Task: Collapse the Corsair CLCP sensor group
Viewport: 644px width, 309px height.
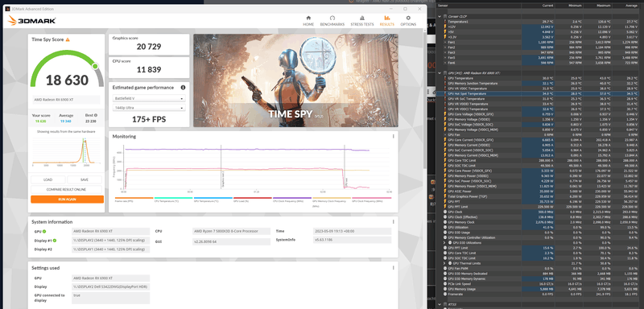Action: click(440, 17)
